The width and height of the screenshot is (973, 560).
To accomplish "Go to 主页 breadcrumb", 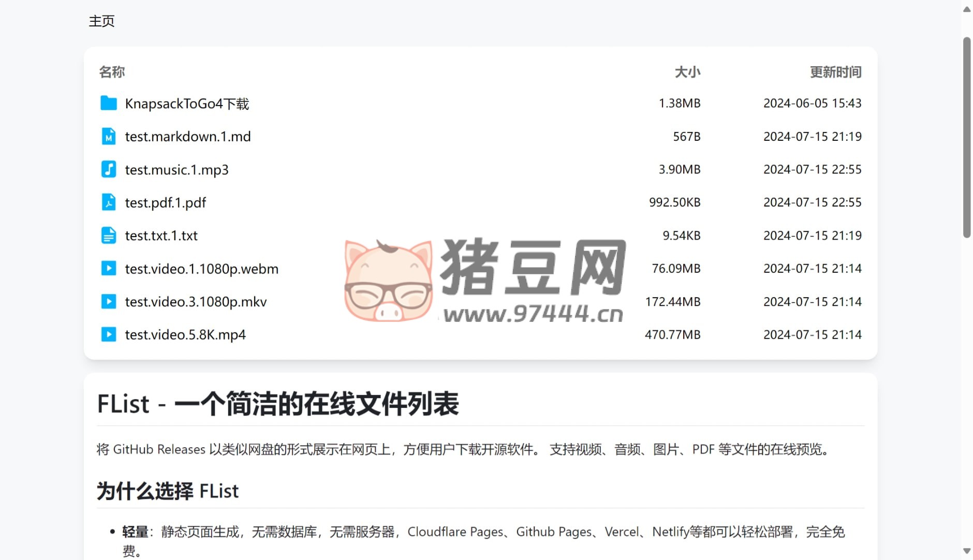I will 101,21.
